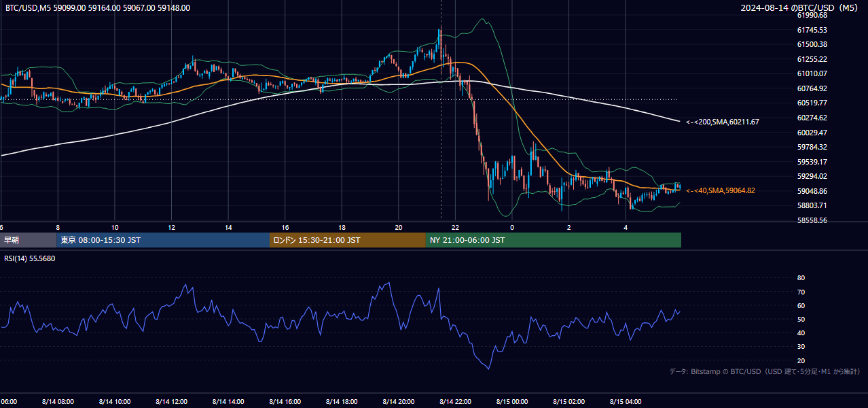Image resolution: width=868 pixels, height=408 pixels.
Task: Click the 59539.17 price axis label
Action: pyautogui.click(x=812, y=162)
